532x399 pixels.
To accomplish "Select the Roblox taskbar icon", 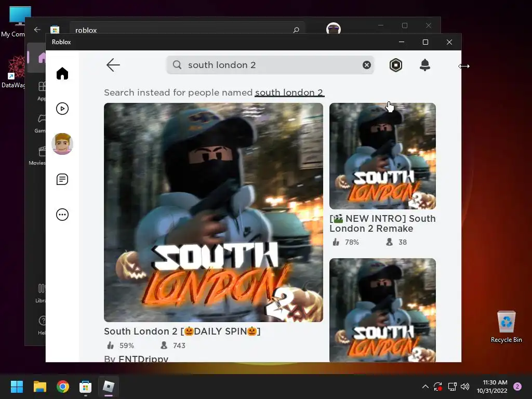I will point(109,387).
